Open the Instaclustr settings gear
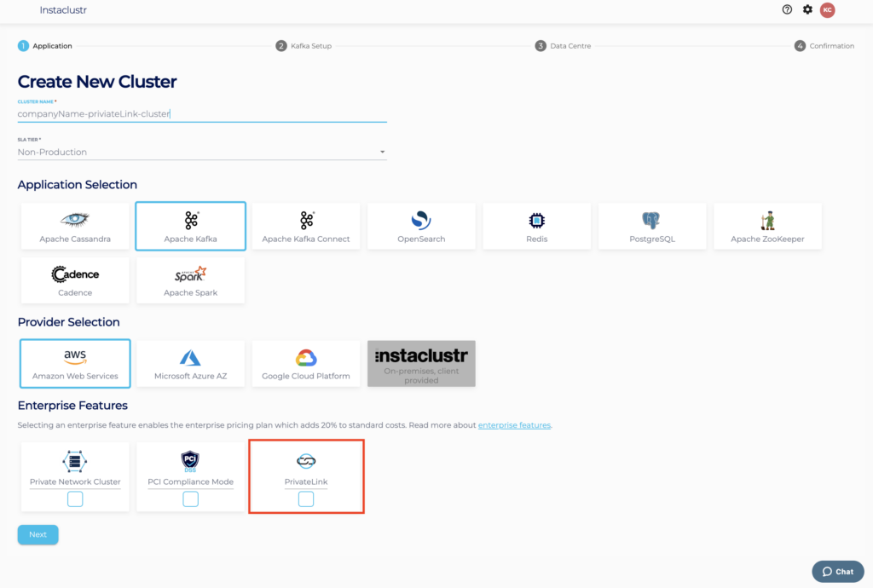The width and height of the screenshot is (873, 588). click(807, 9)
